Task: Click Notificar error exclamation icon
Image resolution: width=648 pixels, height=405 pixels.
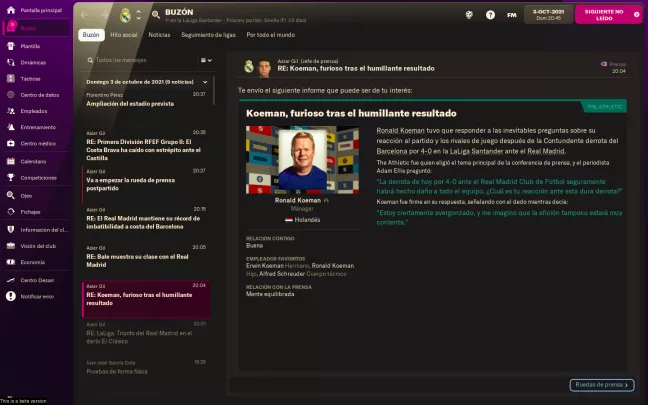Action: point(11,296)
